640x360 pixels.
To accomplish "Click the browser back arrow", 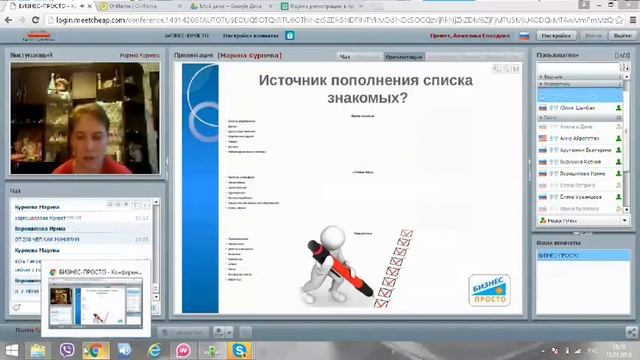I will [8, 20].
